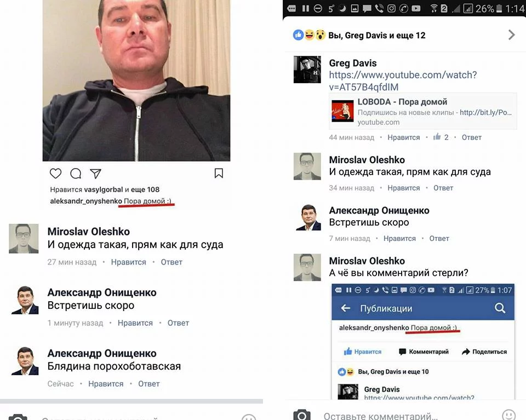Expand reactions list via chevron arrow
Image resolution: width=526 pixels, height=420 pixels.
click(x=511, y=35)
